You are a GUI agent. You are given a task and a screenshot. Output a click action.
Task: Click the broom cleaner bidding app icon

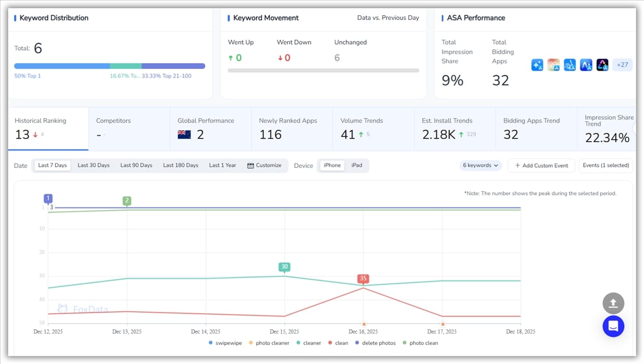click(570, 65)
